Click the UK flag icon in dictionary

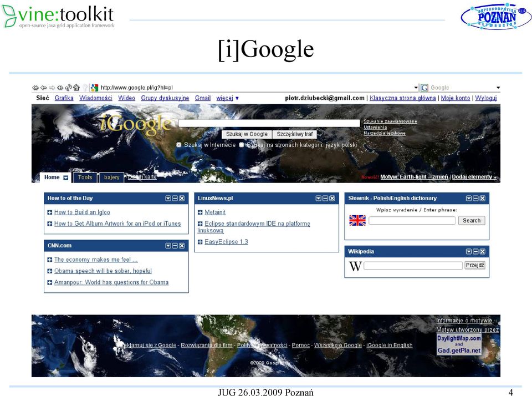(x=357, y=220)
